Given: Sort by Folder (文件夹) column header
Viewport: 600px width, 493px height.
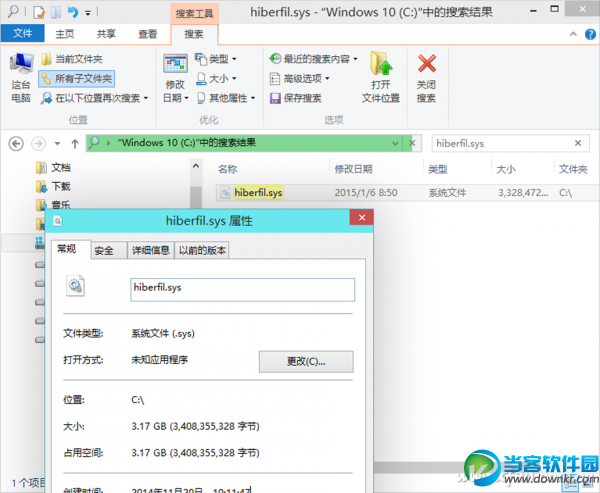Looking at the screenshot, I should click(x=573, y=169).
